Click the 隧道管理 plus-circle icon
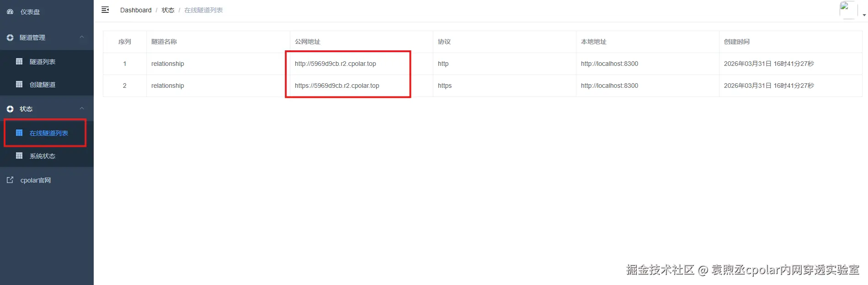Viewport: 868px width, 285px height. coord(10,38)
